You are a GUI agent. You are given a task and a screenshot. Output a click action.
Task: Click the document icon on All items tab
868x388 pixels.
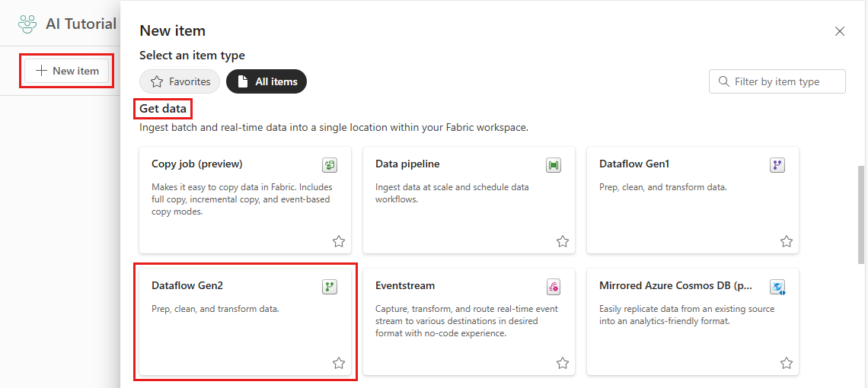coord(242,81)
